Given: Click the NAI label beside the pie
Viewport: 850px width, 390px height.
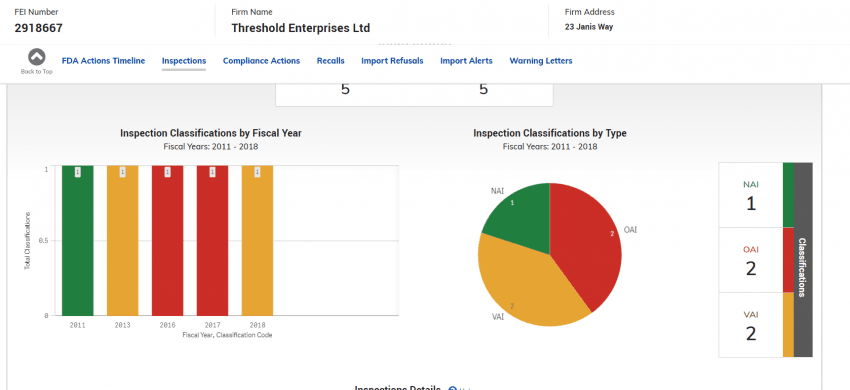Looking at the screenshot, I should pyautogui.click(x=497, y=191).
